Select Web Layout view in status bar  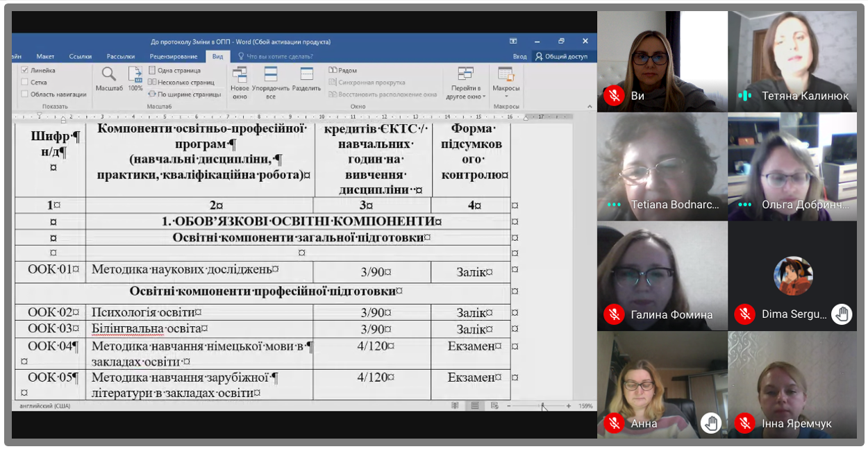494,406
